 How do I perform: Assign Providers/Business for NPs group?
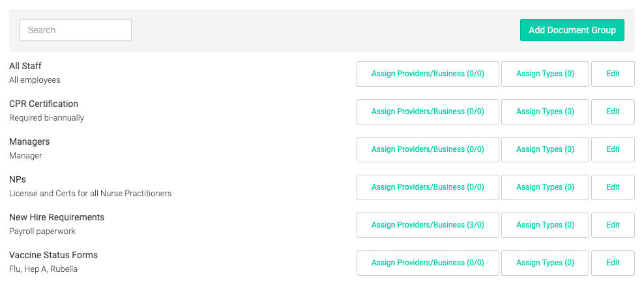point(428,187)
